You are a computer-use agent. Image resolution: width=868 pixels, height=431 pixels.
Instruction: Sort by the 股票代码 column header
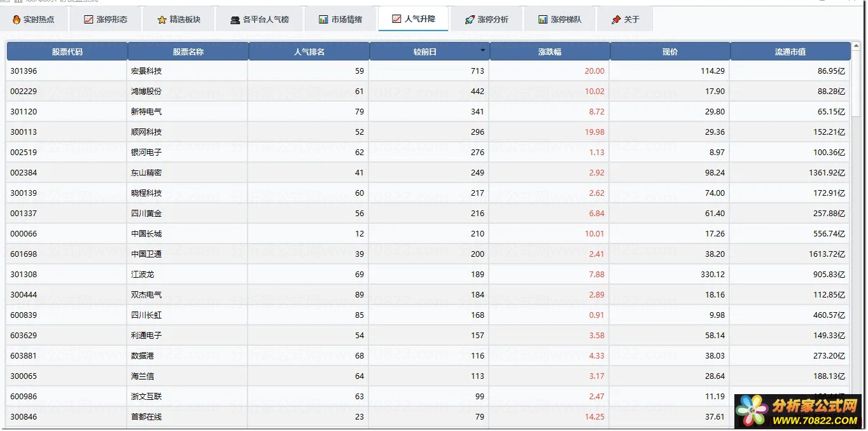67,51
